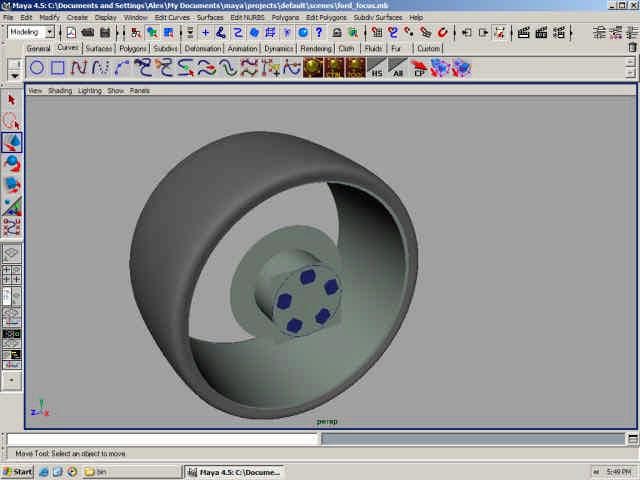Viewport: 640px width, 480px height.
Task: Click the HS shelf button
Action: tap(377, 69)
